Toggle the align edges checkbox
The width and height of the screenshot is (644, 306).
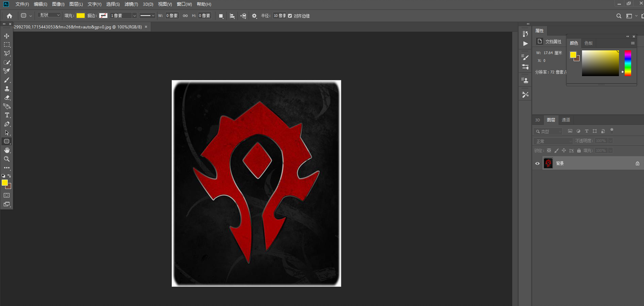coord(290,16)
